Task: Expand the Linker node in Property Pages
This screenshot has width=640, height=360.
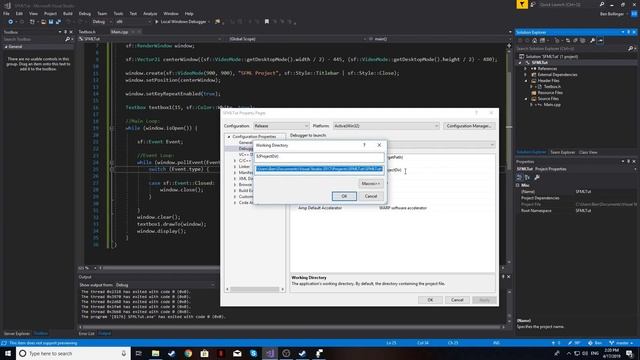Action: (x=235, y=167)
